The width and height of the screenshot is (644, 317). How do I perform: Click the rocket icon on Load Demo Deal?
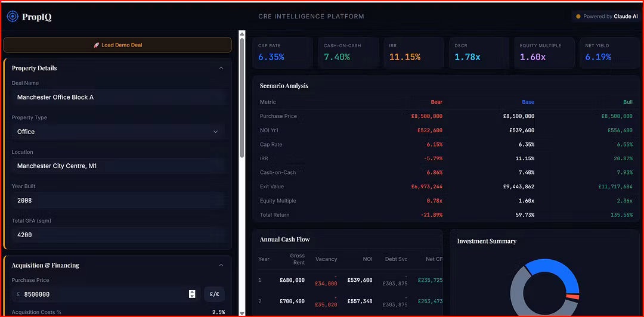(96, 45)
